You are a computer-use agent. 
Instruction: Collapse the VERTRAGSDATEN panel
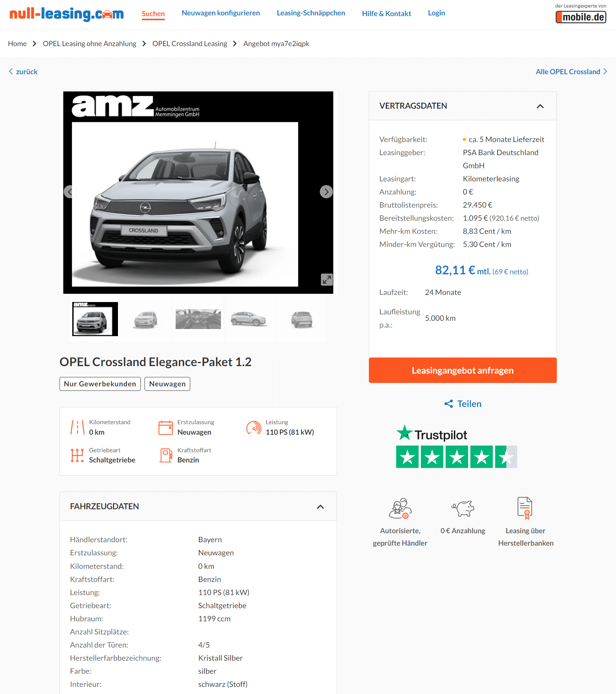click(x=540, y=106)
